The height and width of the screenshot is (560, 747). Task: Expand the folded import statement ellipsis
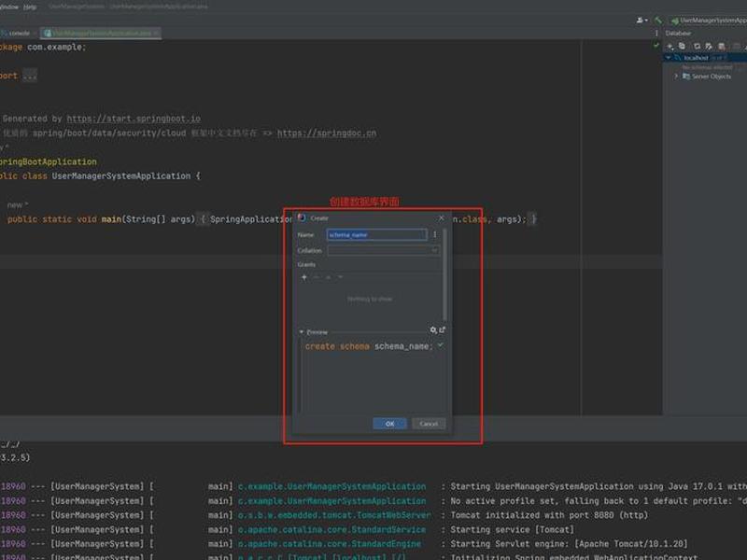(x=30, y=76)
